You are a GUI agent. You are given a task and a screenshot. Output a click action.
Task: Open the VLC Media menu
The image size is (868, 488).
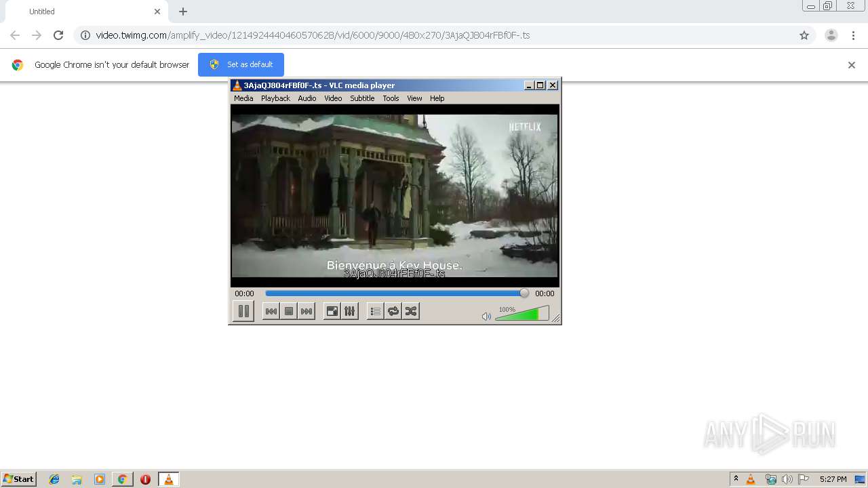click(x=243, y=98)
